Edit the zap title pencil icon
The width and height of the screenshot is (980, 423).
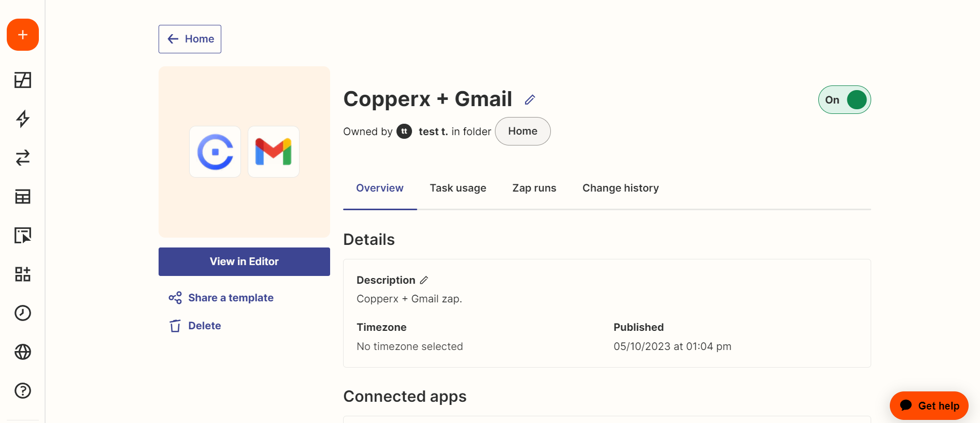coord(530,99)
